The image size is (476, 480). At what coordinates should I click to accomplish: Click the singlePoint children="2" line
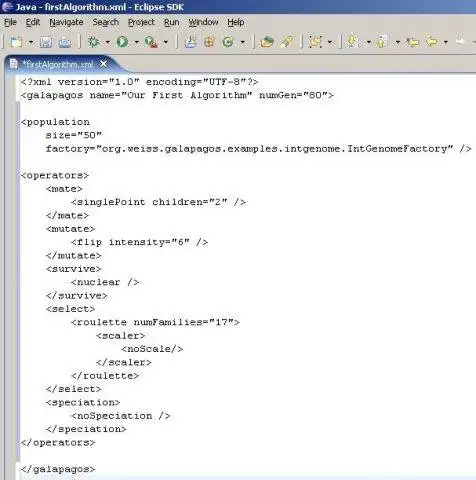pyautogui.click(x=158, y=202)
